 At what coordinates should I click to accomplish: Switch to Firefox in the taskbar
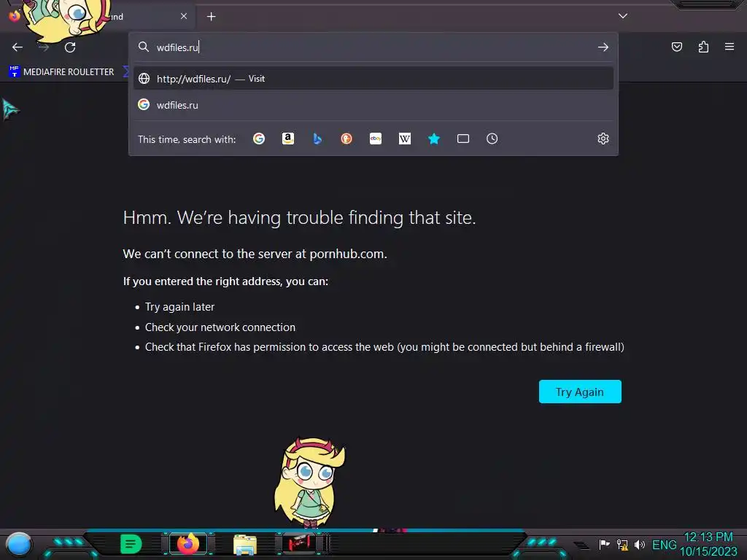pos(188,543)
